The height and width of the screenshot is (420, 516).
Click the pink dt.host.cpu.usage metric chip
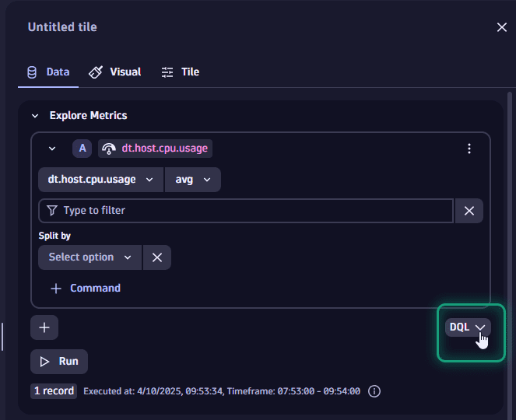tap(155, 149)
